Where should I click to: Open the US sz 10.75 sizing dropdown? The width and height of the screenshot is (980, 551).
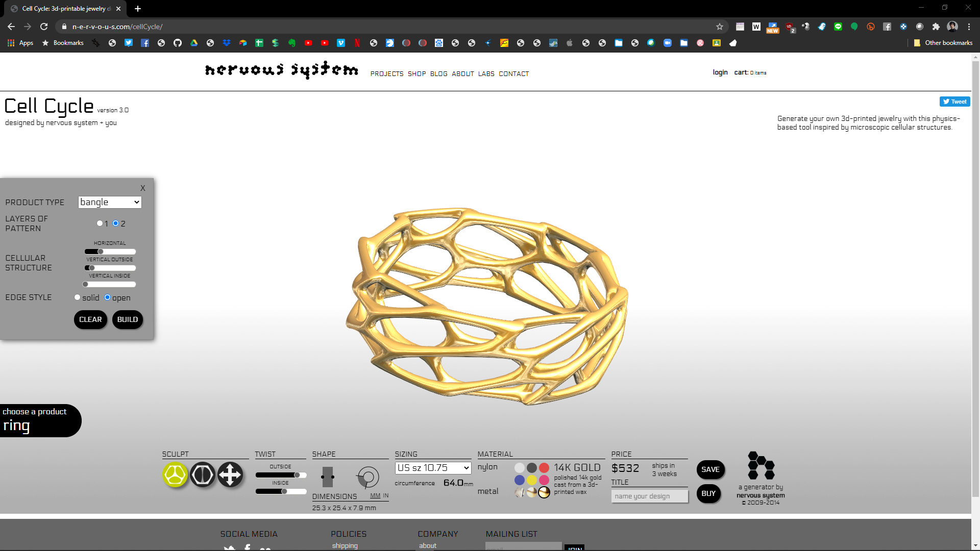(x=433, y=468)
